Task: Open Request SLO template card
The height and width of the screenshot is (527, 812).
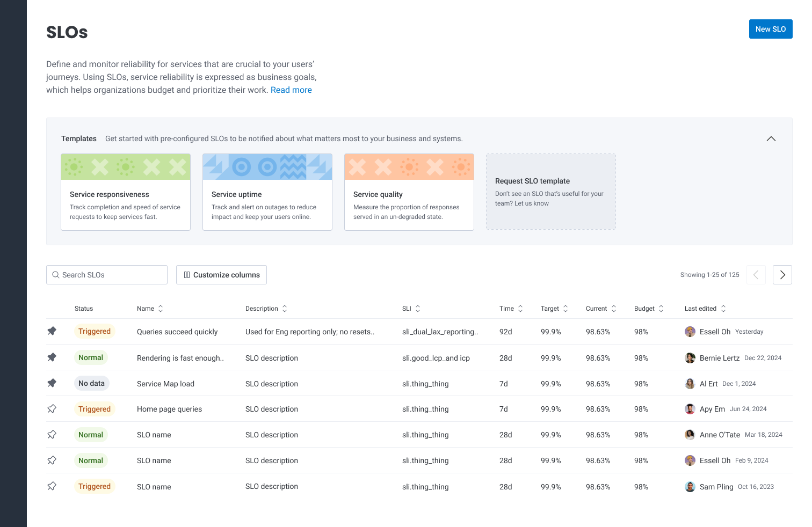Action: click(x=550, y=192)
